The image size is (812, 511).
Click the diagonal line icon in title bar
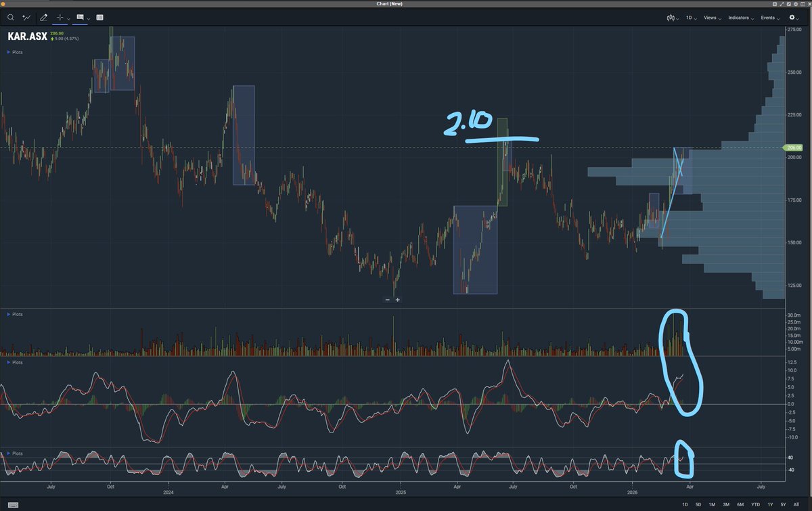(782, 4)
